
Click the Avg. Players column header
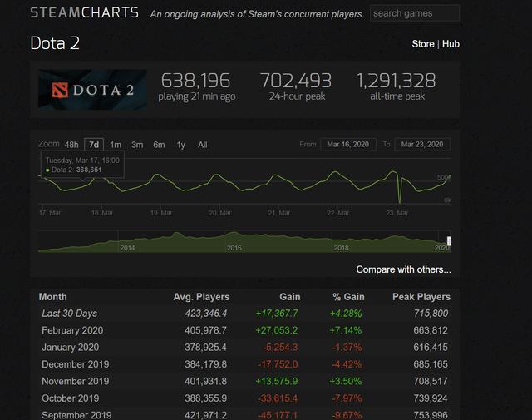[201, 297]
